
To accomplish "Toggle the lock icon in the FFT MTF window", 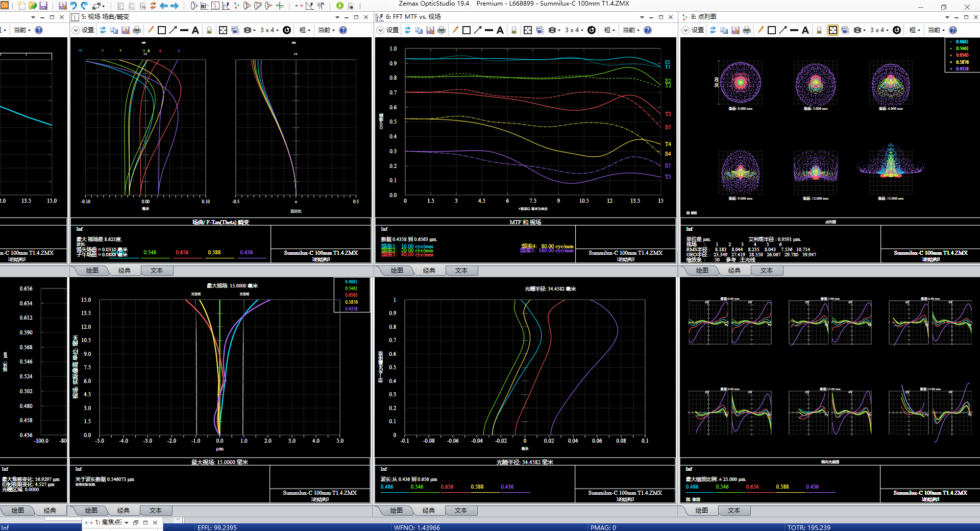I will click(514, 30).
